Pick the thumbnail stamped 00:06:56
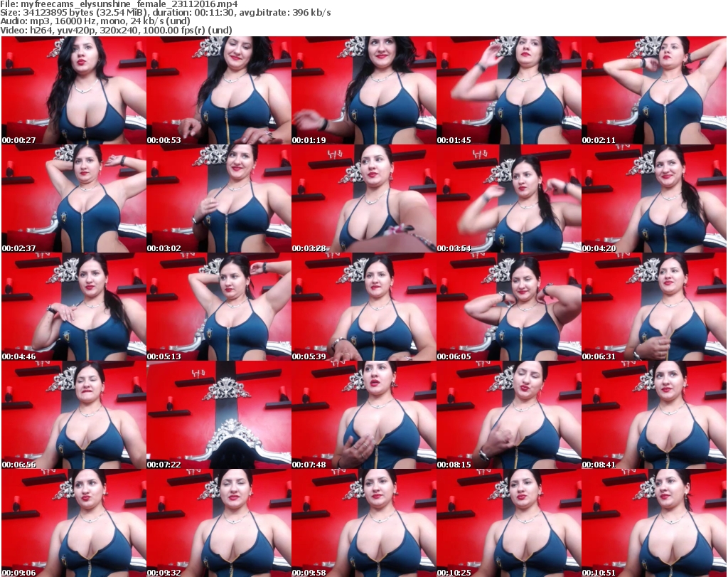The width and height of the screenshot is (728, 577). [74, 415]
